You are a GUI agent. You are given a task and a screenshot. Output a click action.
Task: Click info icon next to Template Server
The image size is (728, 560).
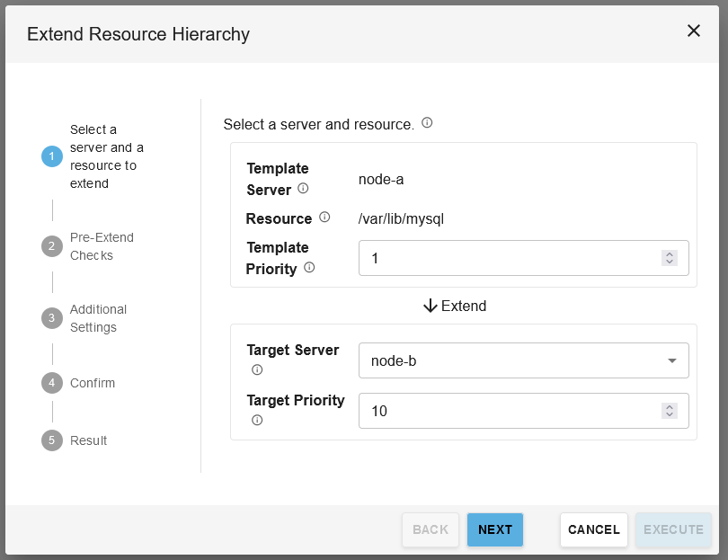(303, 189)
